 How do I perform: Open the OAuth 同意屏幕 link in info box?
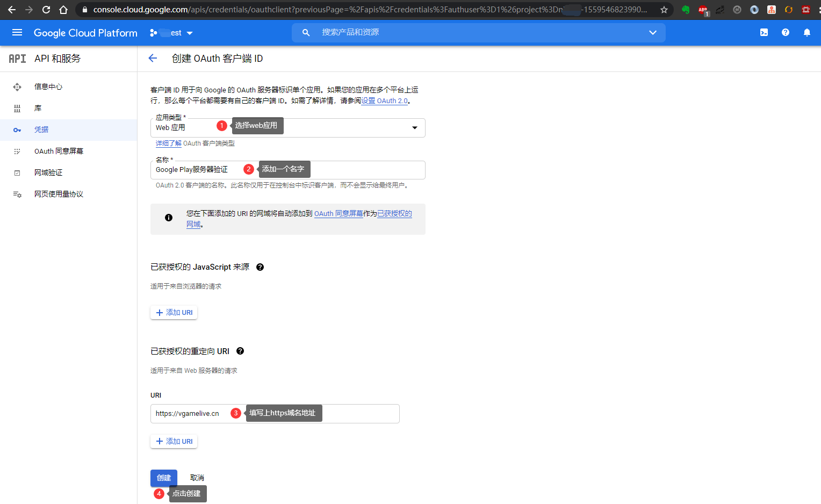point(339,213)
